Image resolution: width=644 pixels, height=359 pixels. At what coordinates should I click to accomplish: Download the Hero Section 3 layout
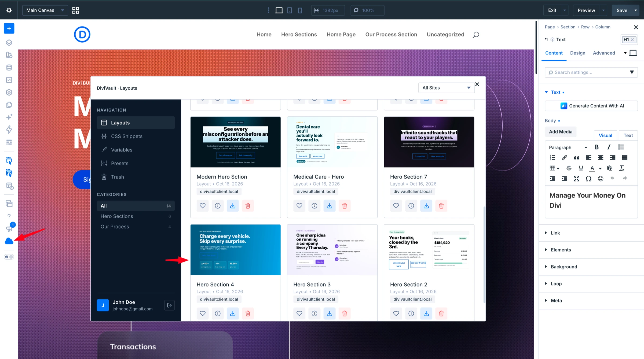pyautogui.click(x=330, y=313)
